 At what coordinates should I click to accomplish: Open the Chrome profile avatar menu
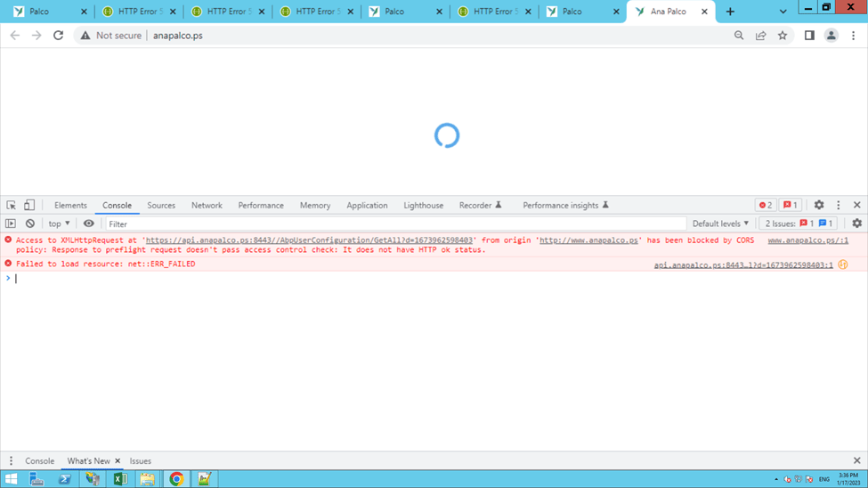pyautogui.click(x=831, y=36)
